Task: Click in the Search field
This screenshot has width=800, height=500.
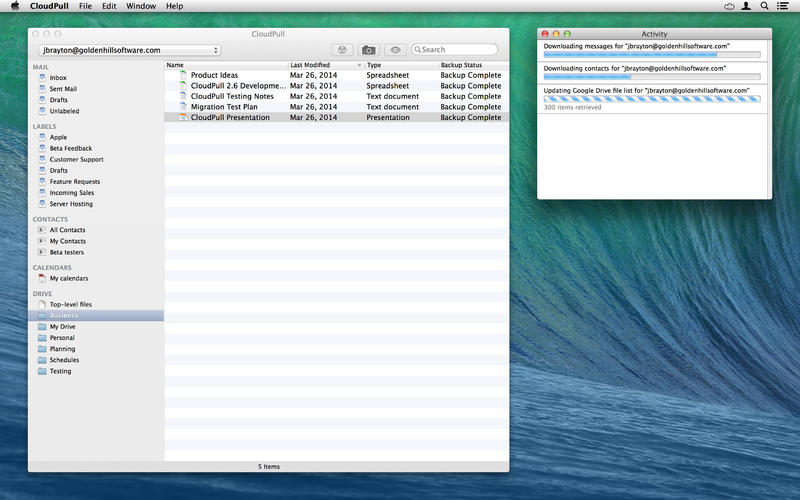Action: [456, 49]
